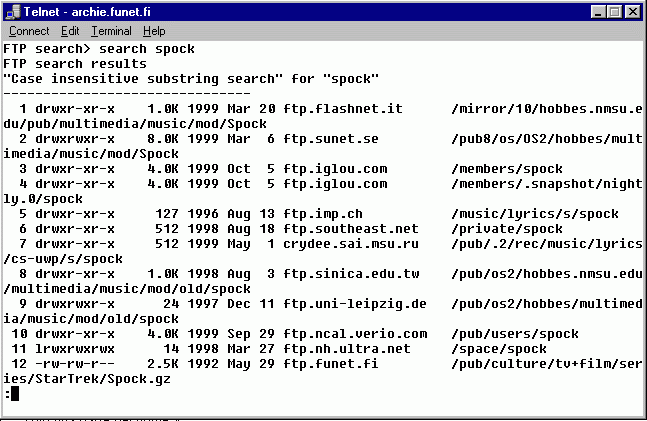The width and height of the screenshot is (647, 421).
Task: Select the host ftp.ncal.verio.com
Action: 355,333
